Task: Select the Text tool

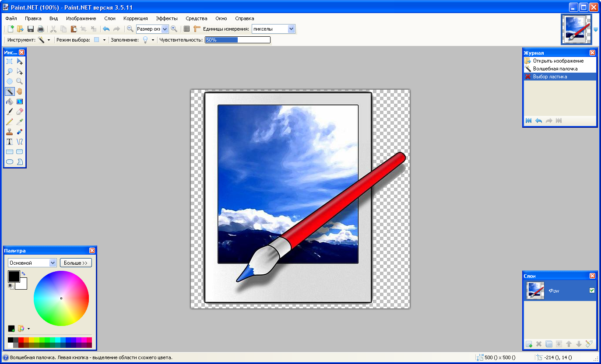Action: 10,142
